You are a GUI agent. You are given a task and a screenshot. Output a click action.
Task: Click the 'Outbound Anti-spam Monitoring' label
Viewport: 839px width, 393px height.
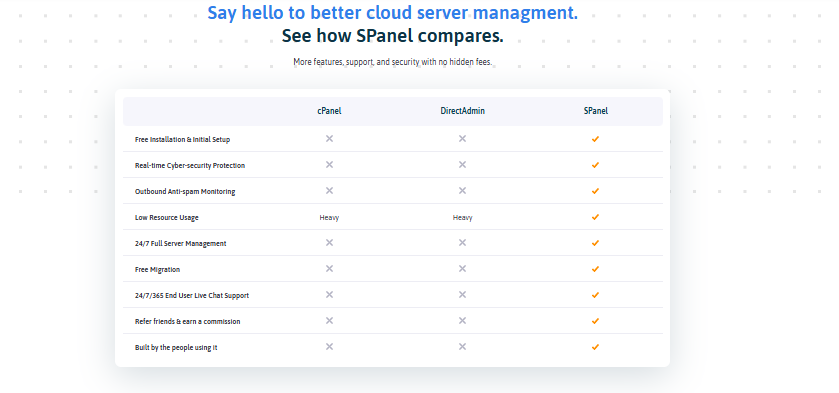click(185, 191)
